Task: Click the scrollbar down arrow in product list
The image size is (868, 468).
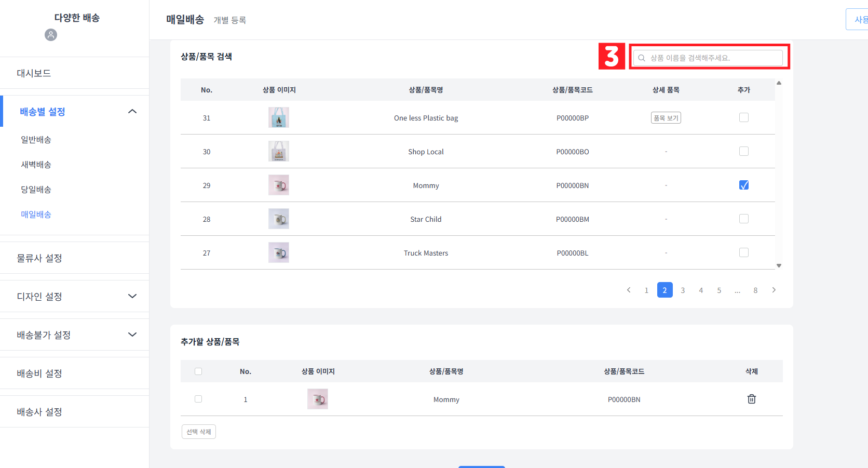Action: (x=779, y=265)
